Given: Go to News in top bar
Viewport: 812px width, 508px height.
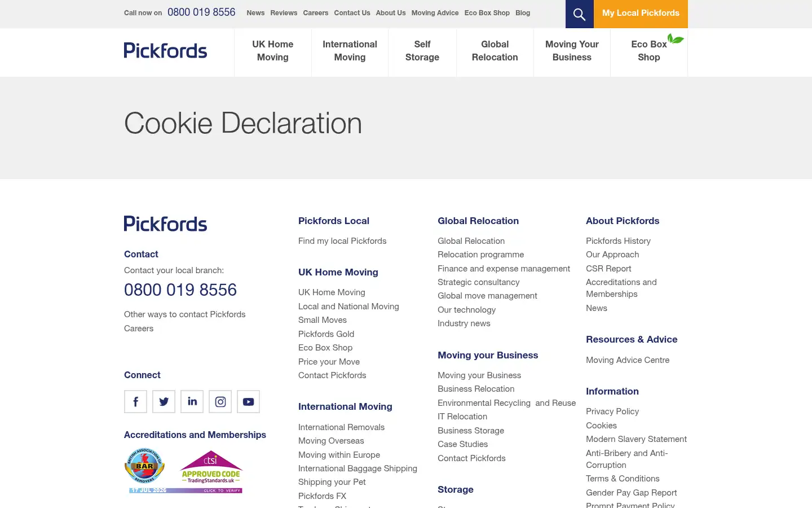Looking at the screenshot, I should pyautogui.click(x=255, y=13).
